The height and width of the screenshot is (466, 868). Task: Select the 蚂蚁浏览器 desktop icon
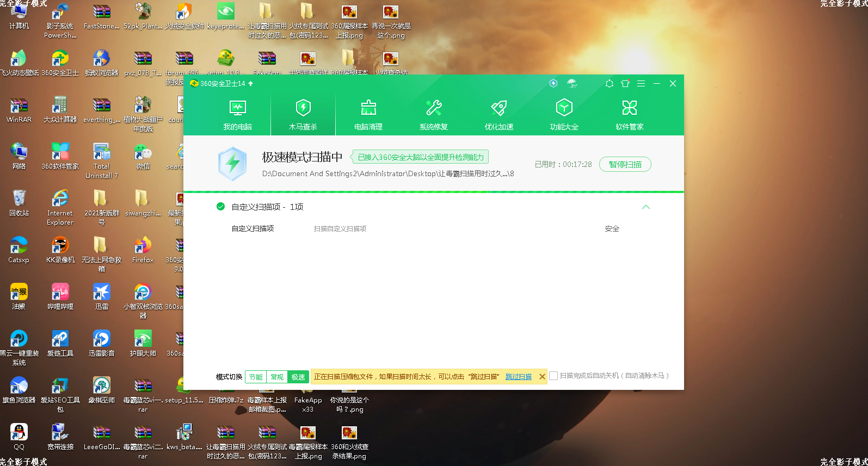click(102, 63)
